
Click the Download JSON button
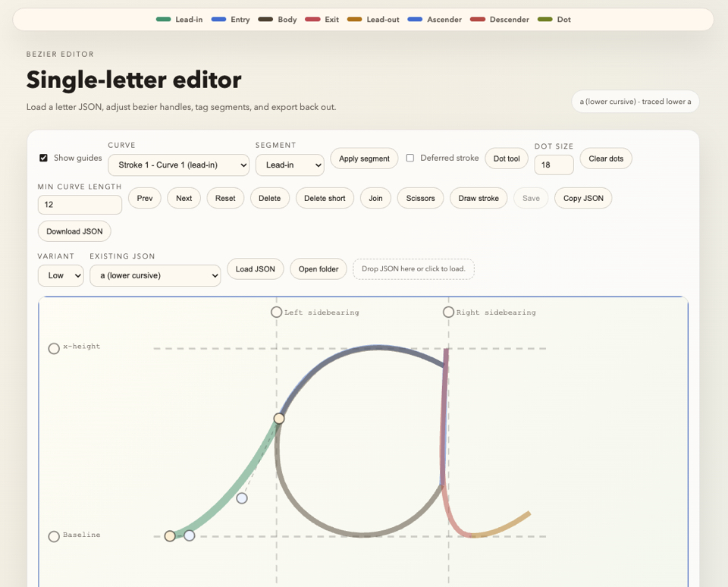[74, 231]
